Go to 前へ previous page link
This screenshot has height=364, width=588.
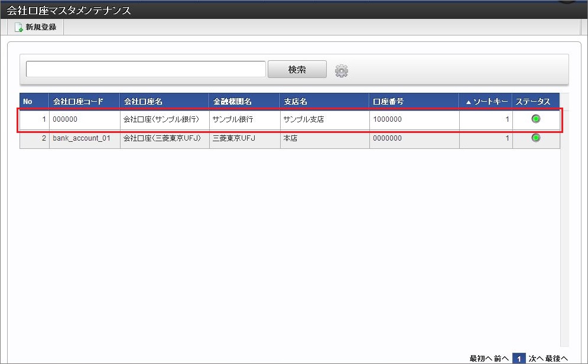click(x=501, y=359)
